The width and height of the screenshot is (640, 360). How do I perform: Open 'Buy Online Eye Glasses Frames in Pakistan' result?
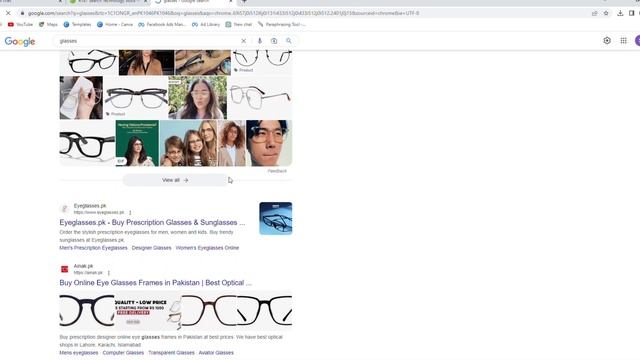click(156, 282)
